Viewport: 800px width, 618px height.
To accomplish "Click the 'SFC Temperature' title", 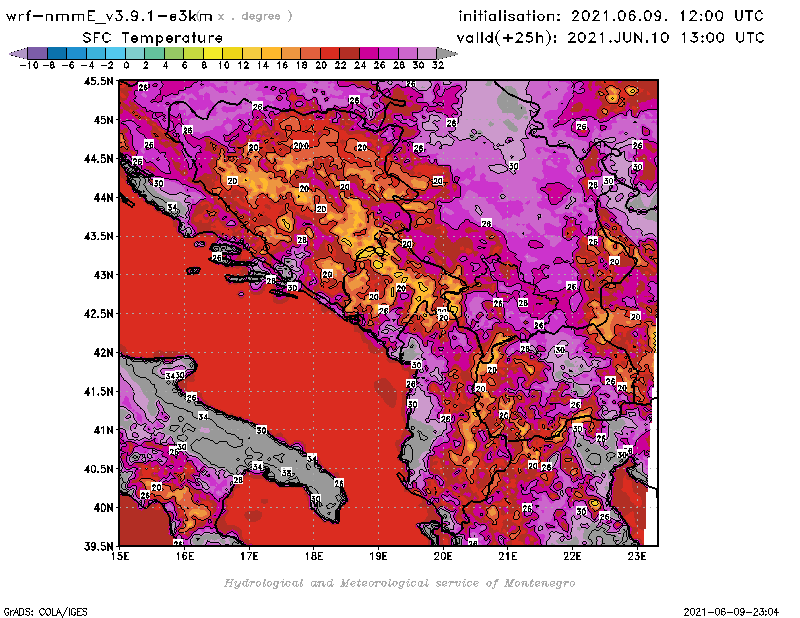I will [153, 38].
